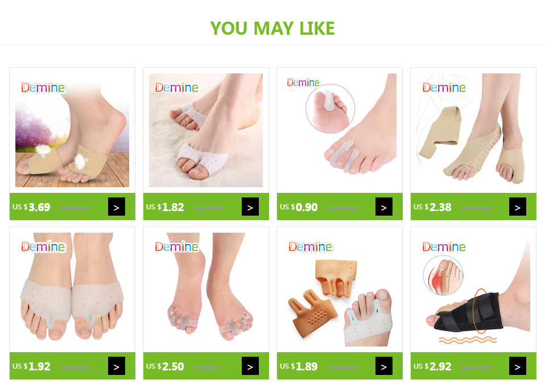
Task: Click arrow button on US $0.90 product
Action: tap(384, 207)
